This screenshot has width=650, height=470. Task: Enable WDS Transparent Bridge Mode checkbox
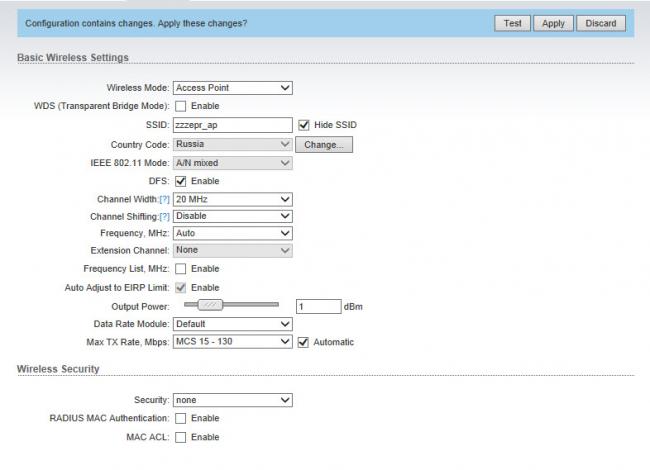[181, 106]
